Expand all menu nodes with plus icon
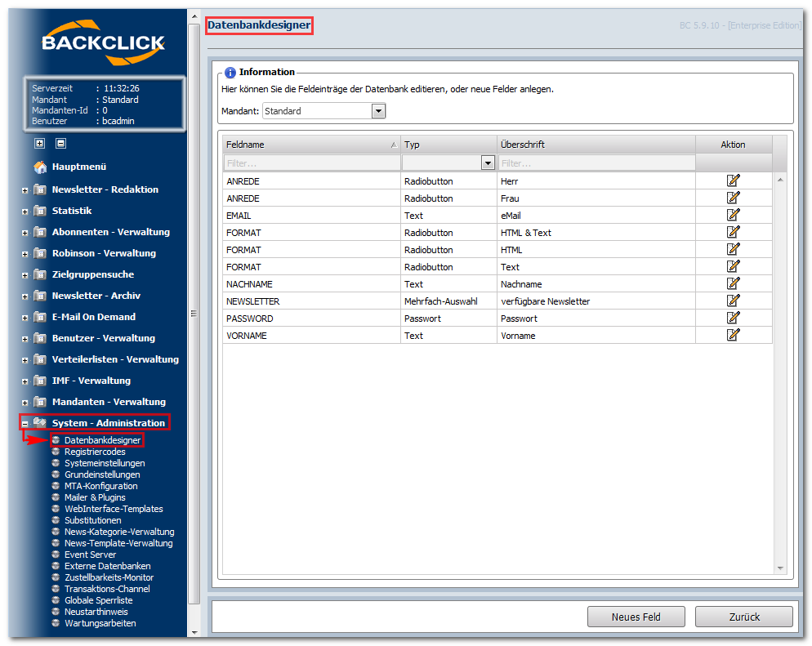Image resolution: width=812 pixels, height=646 pixels. tap(40, 144)
